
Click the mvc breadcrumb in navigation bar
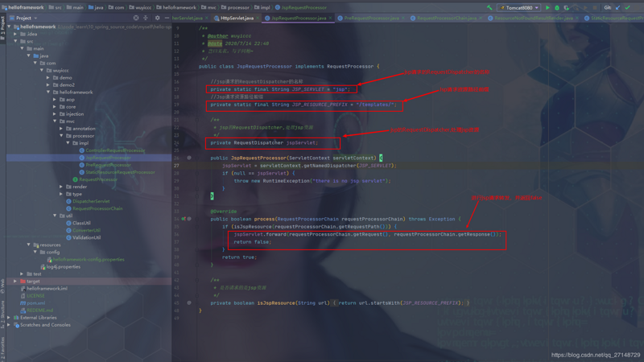click(x=208, y=7)
